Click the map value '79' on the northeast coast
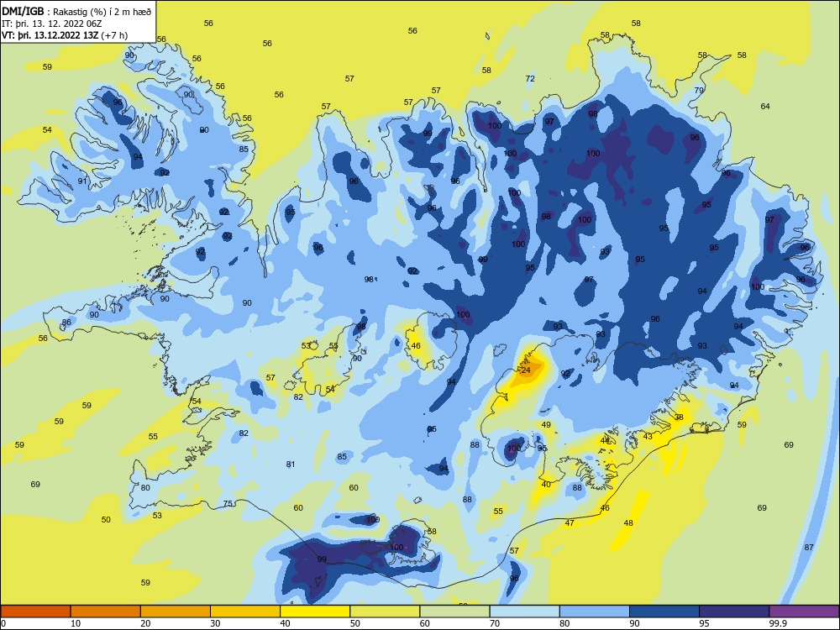Viewport: 840px width, 630px height. [699, 91]
